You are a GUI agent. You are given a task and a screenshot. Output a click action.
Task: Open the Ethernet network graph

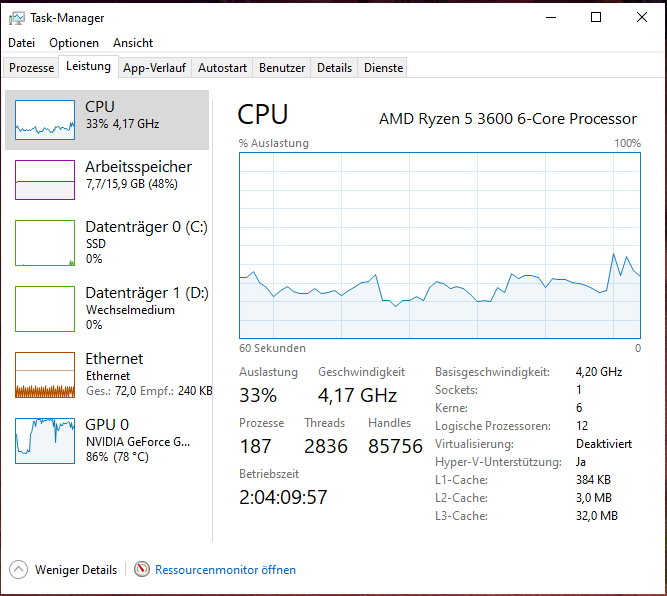(x=45, y=375)
